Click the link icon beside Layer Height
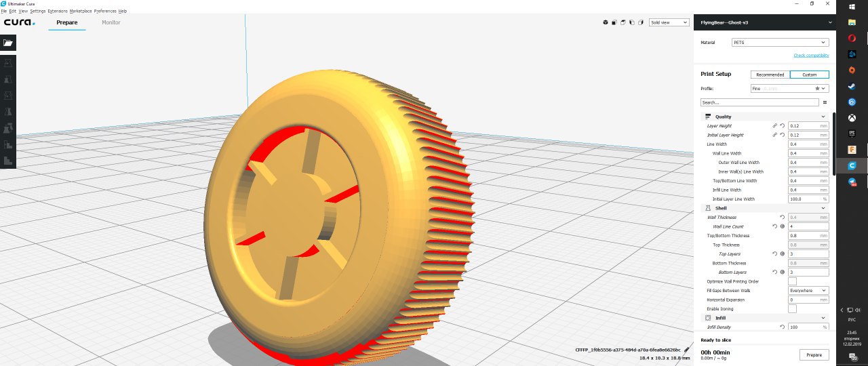 [x=774, y=126]
